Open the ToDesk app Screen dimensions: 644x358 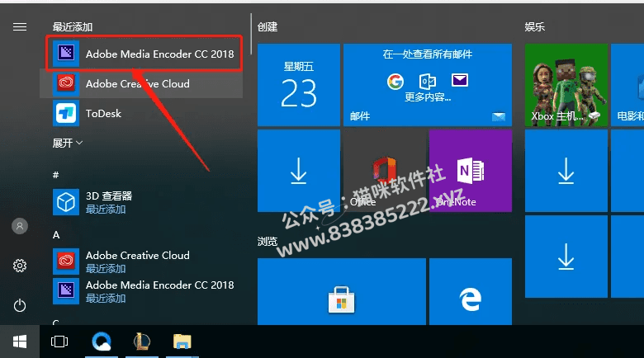coord(141,113)
